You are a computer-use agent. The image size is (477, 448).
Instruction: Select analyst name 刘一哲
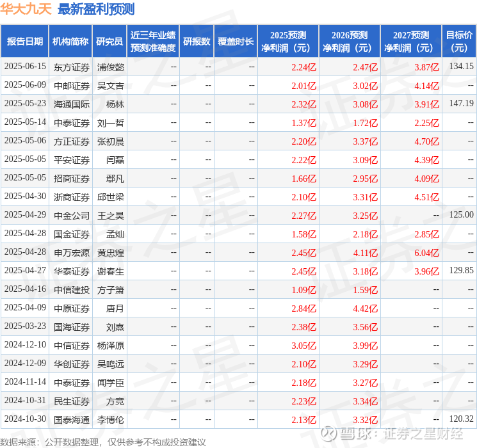[110, 123]
